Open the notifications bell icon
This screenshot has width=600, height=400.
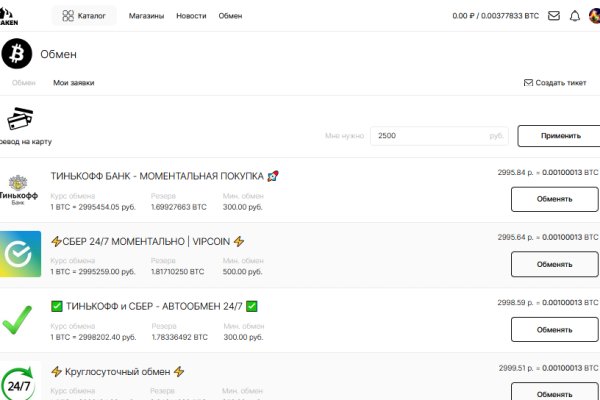click(x=574, y=16)
